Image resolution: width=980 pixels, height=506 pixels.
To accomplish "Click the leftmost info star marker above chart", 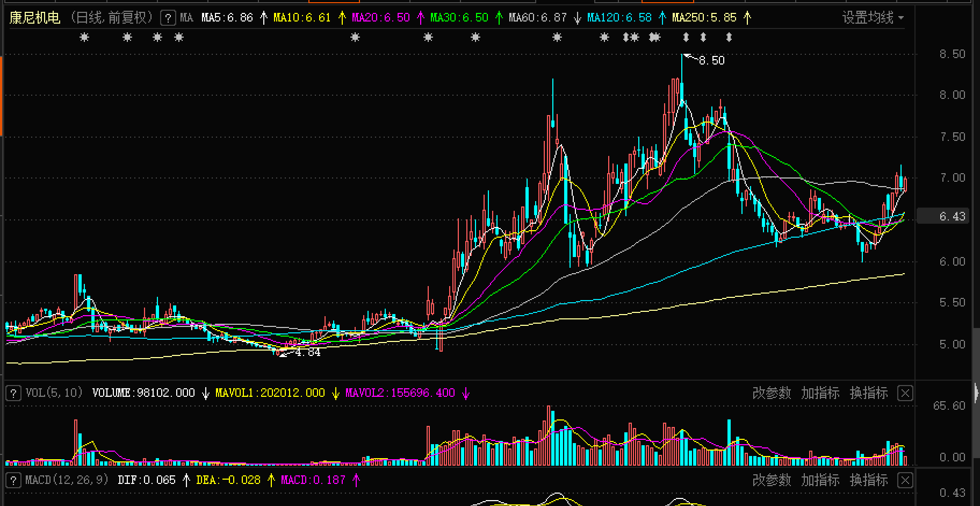I will tap(84, 38).
